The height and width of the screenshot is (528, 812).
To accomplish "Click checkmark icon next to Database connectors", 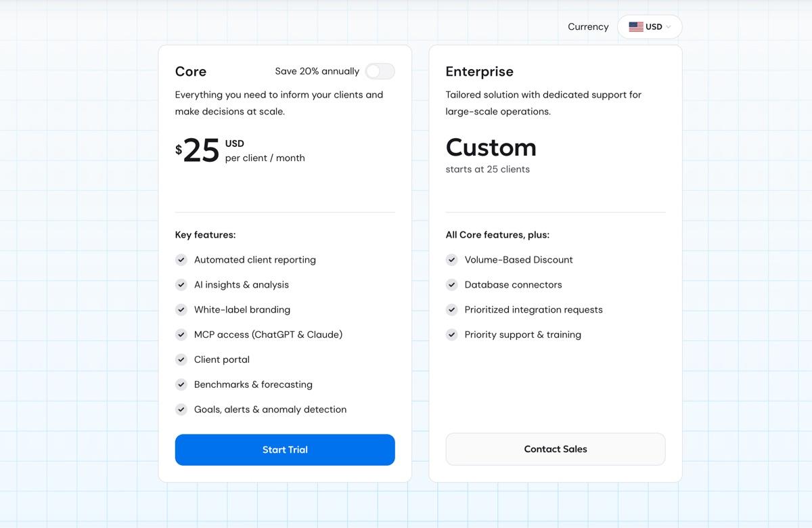I will tap(452, 285).
